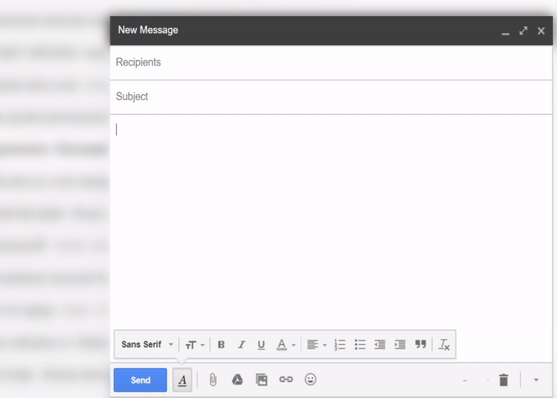
Task: Toggle italic formatting
Action: pos(242,345)
